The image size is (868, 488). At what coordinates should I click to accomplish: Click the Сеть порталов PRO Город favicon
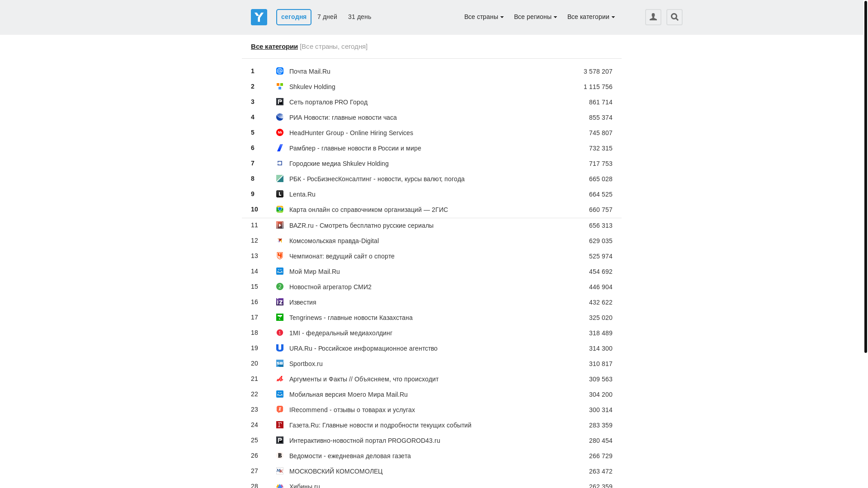280,102
